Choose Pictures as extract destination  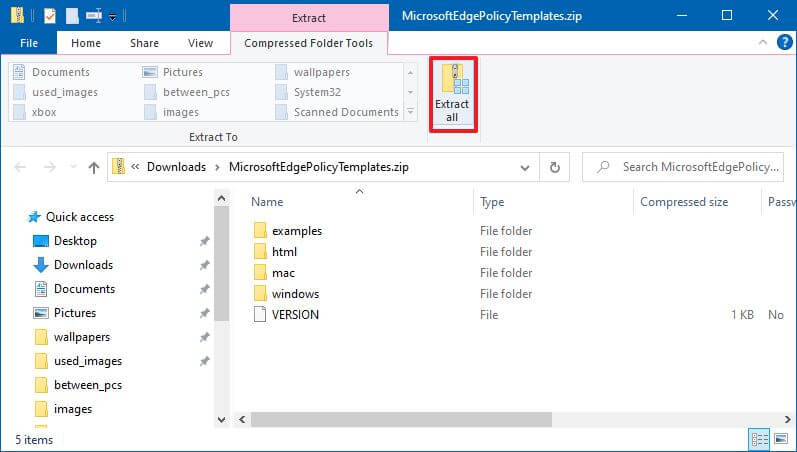pos(173,72)
